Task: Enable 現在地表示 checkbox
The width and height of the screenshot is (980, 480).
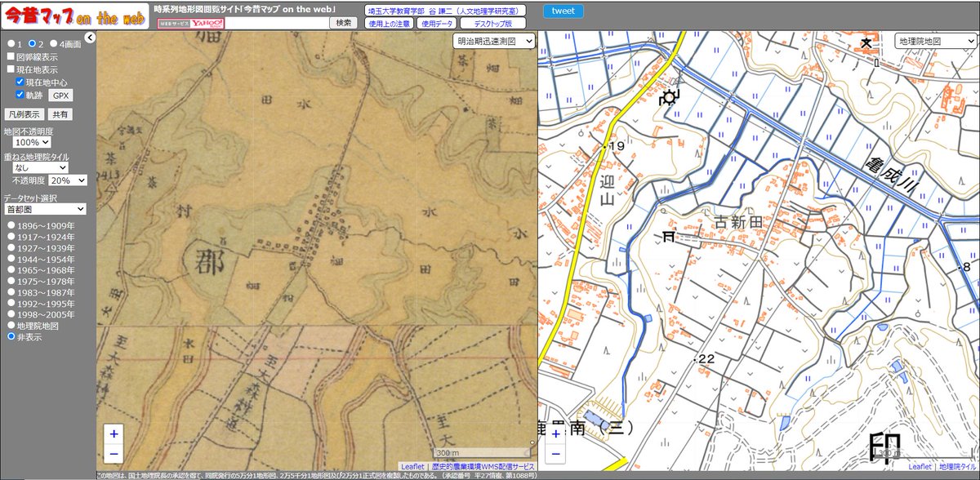Action: pos(11,69)
